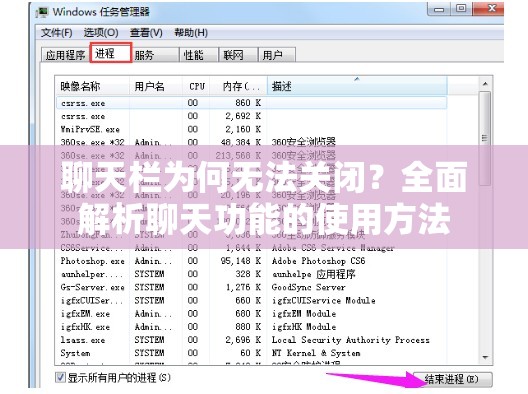Viewport: 528px width, 394px height.
Task: Select the Gs-Server.exe process row
Action: 252,287
